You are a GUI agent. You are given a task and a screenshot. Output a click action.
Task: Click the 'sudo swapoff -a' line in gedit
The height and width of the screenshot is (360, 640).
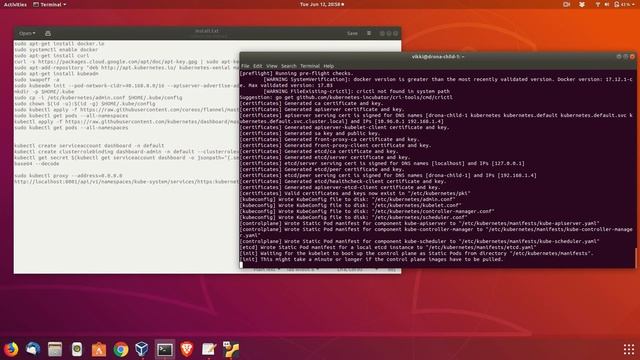tap(37, 80)
